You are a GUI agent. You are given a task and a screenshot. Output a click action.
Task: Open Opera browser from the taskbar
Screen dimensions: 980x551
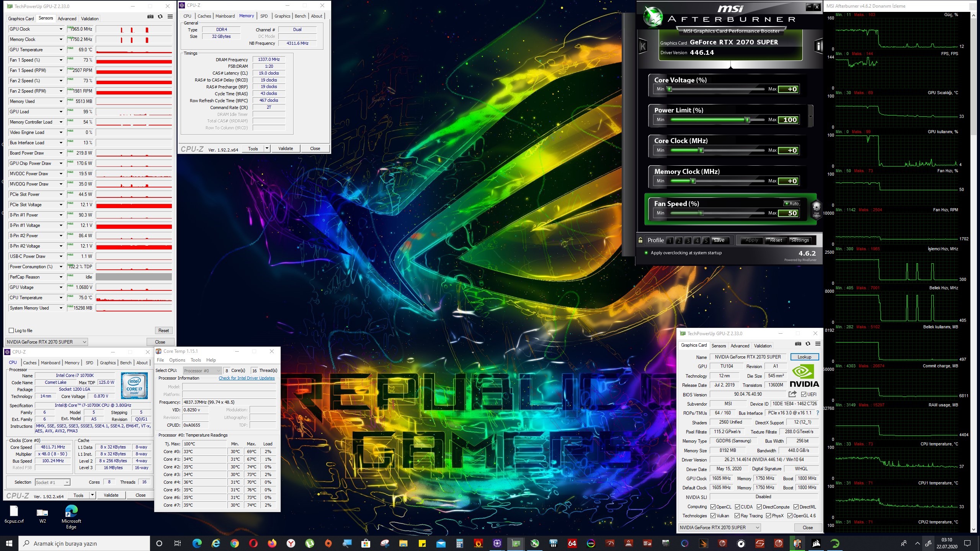[253, 543]
